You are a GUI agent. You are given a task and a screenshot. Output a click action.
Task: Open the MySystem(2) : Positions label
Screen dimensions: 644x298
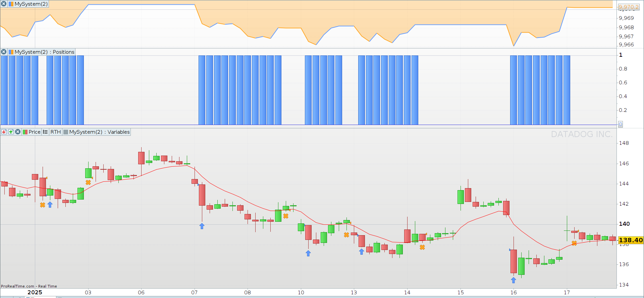(44, 52)
